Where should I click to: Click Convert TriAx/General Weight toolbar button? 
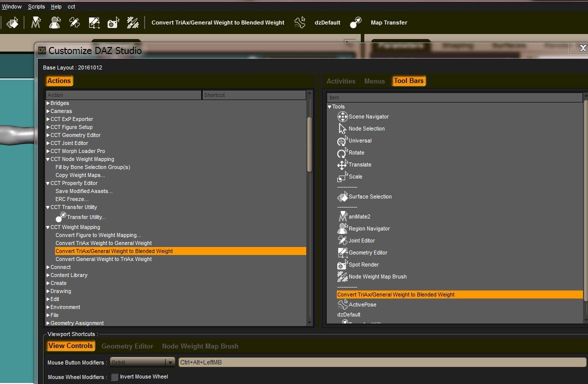[x=218, y=22]
